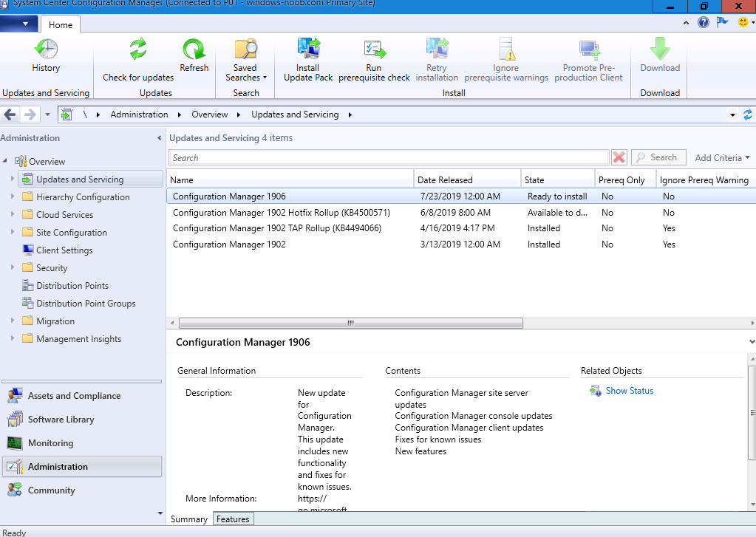Run prerequisite check from the ribbon
Screen dimensions: 756x537
(x=374, y=60)
